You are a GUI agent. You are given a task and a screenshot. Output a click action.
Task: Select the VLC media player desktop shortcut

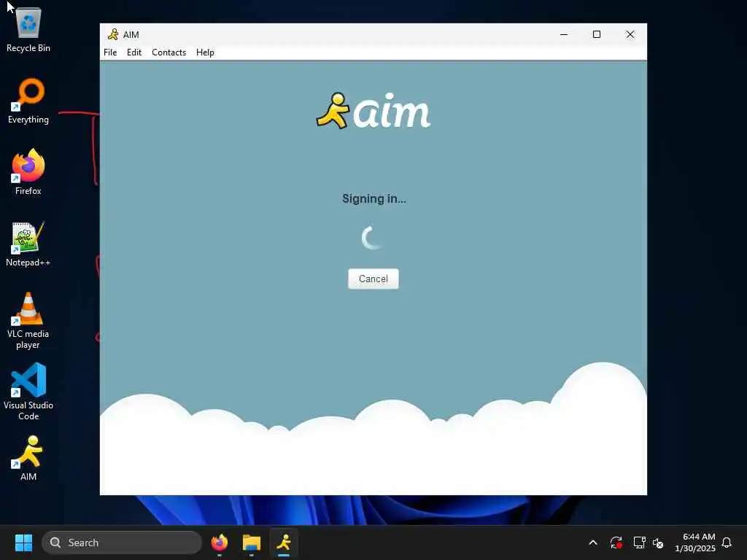click(x=28, y=321)
